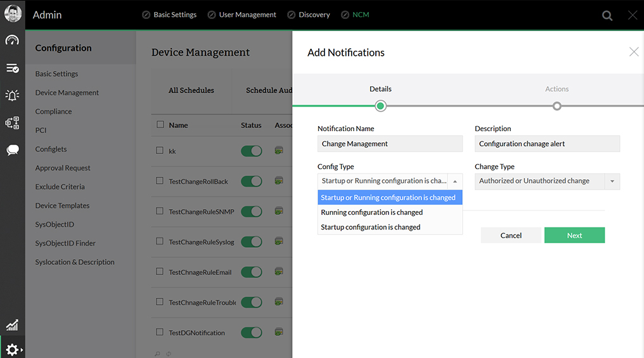Click the settings gear icon in sidebar
Screen dimensions: 644x358
click(12, 349)
